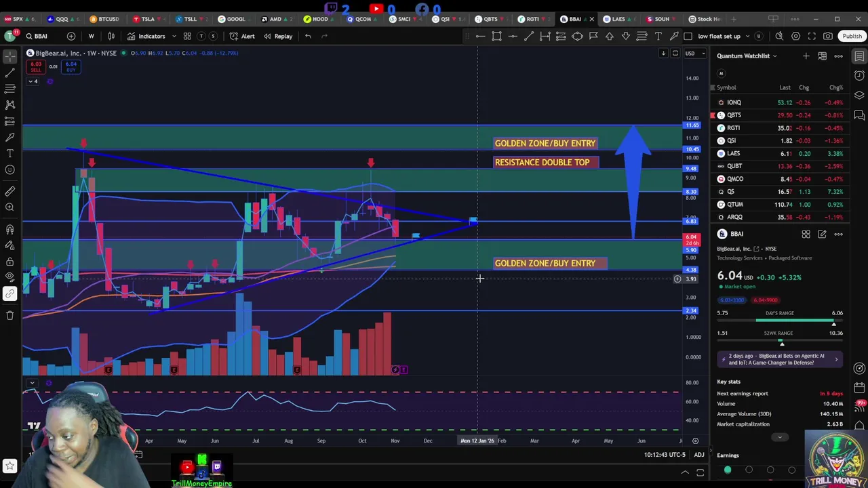Open quick search magnifier icon
868x488 pixels.
pos(779,36)
